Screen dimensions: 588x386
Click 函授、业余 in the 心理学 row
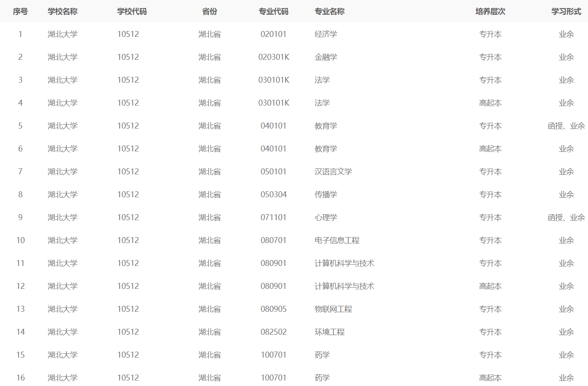pyautogui.click(x=566, y=218)
